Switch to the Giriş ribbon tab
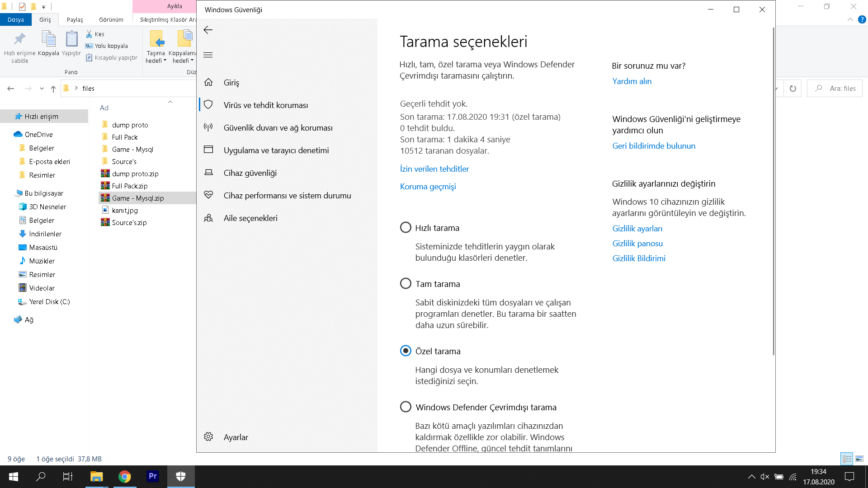 [45, 20]
